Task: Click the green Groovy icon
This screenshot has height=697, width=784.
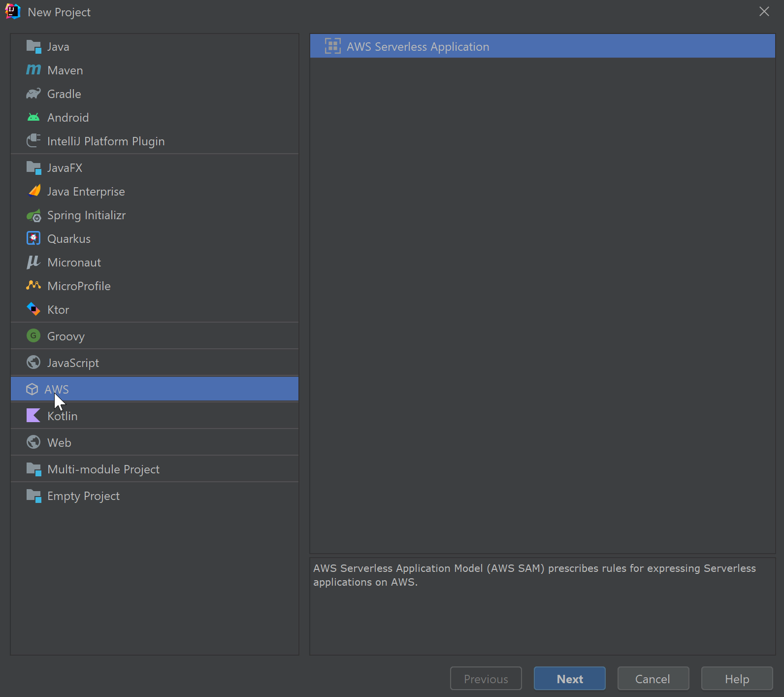Action: [33, 336]
